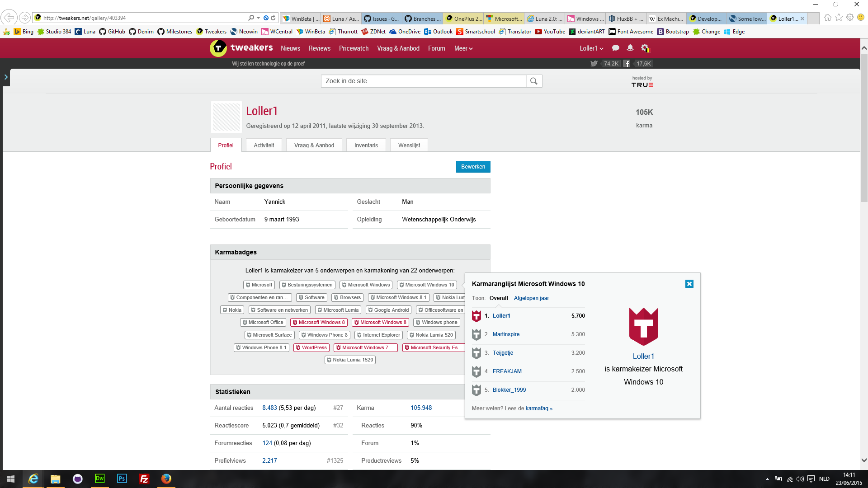Open the favorites star icon
The height and width of the screenshot is (488, 868).
(839, 18)
